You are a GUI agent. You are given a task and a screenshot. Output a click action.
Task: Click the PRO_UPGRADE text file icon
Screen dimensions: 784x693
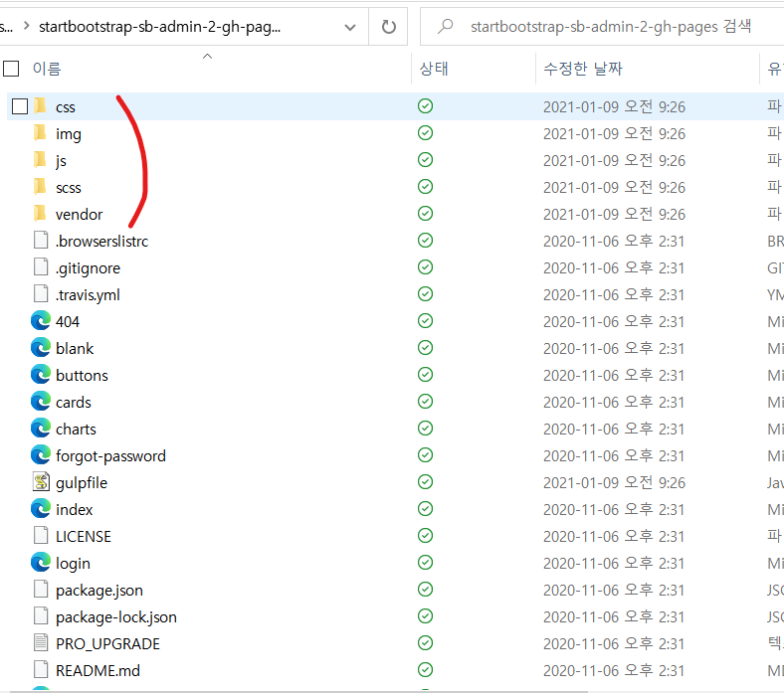coord(41,643)
